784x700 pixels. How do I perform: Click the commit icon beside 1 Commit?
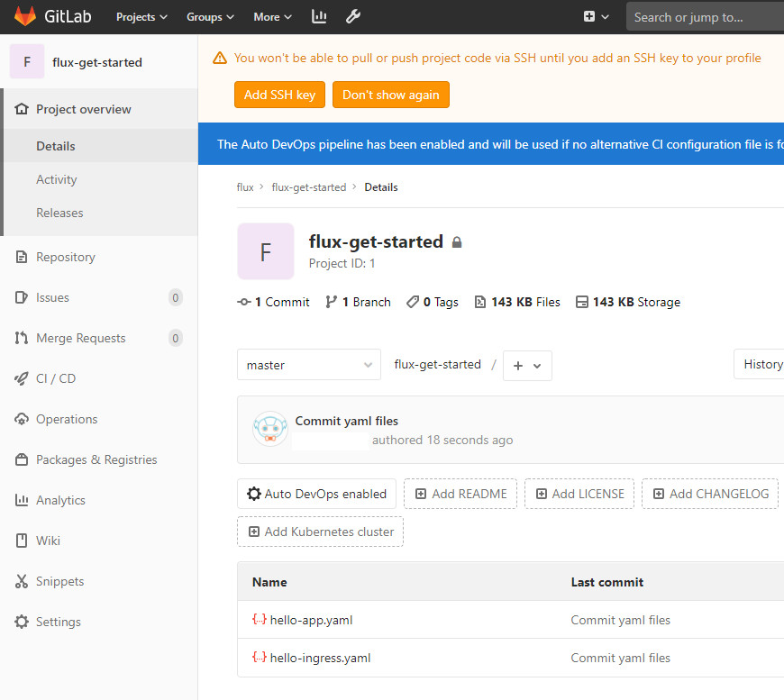(x=244, y=302)
